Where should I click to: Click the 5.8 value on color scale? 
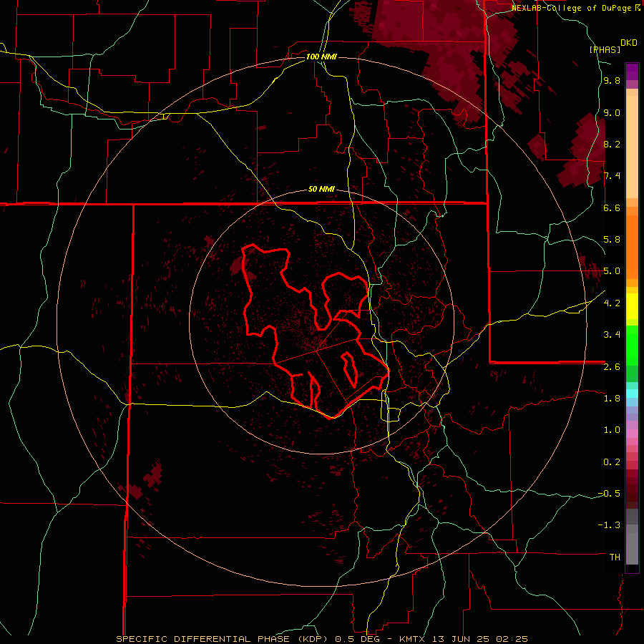(x=612, y=240)
